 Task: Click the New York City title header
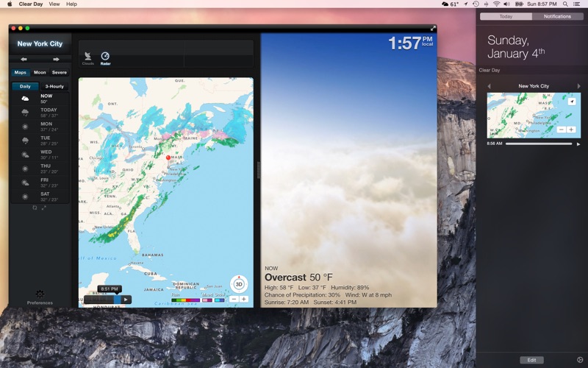pyautogui.click(x=40, y=43)
